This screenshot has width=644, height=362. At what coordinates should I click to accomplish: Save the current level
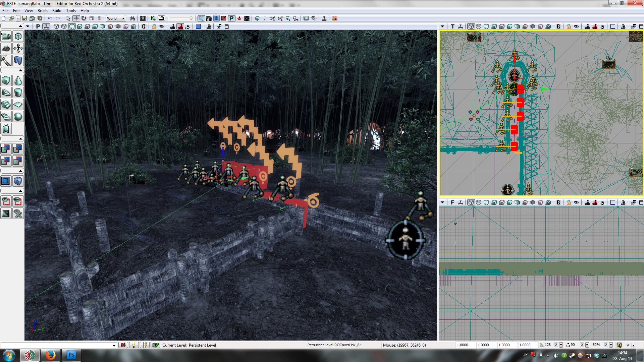pos(24,18)
